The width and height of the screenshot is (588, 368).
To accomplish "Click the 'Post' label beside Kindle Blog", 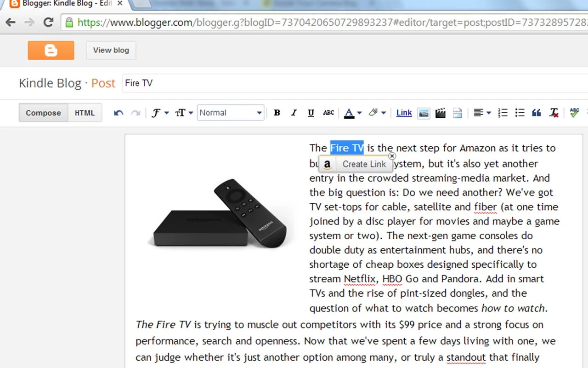I will pyautogui.click(x=103, y=83).
